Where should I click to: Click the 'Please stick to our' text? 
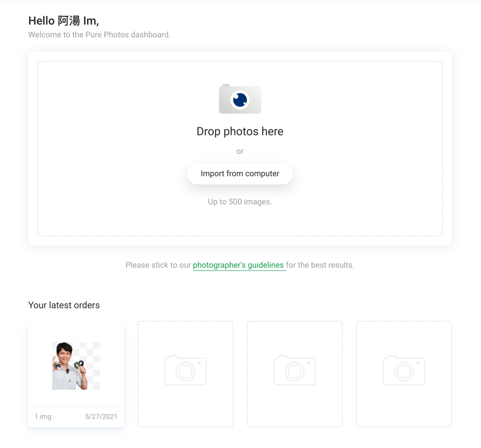[x=158, y=265]
